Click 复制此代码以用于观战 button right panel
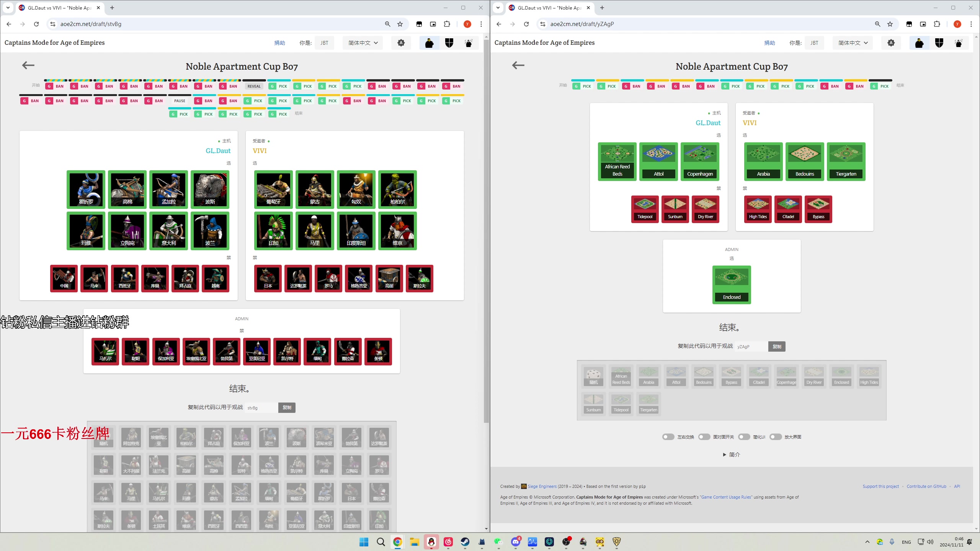Viewport: 980px width, 551px height. (777, 346)
